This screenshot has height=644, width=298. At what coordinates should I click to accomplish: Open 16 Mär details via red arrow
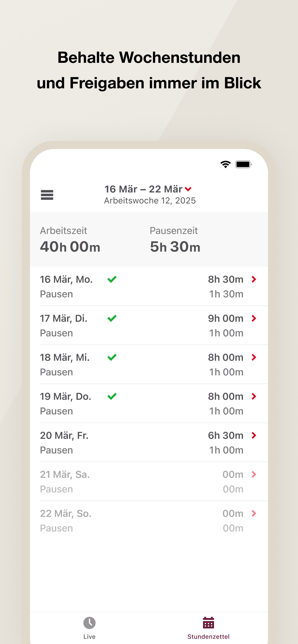(x=254, y=279)
